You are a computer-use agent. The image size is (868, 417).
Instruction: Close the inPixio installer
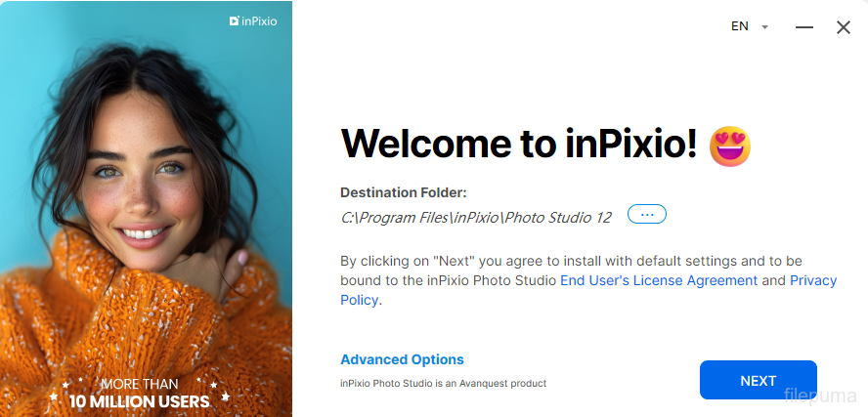[x=844, y=27]
